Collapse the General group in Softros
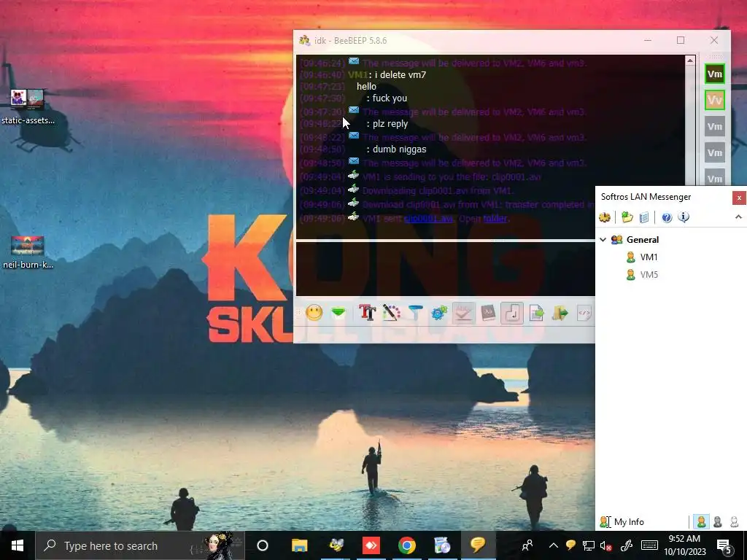Image resolution: width=747 pixels, height=560 pixels. point(603,239)
